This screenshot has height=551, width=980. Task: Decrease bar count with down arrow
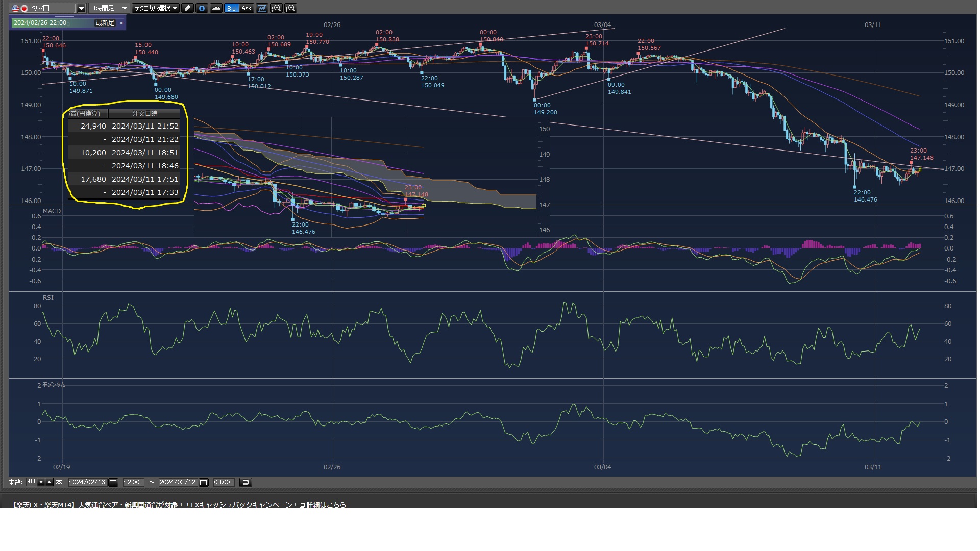pyautogui.click(x=41, y=482)
